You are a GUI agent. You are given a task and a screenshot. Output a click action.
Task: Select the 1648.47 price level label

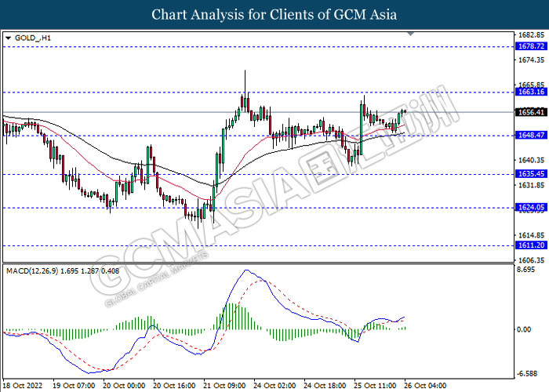click(531, 135)
